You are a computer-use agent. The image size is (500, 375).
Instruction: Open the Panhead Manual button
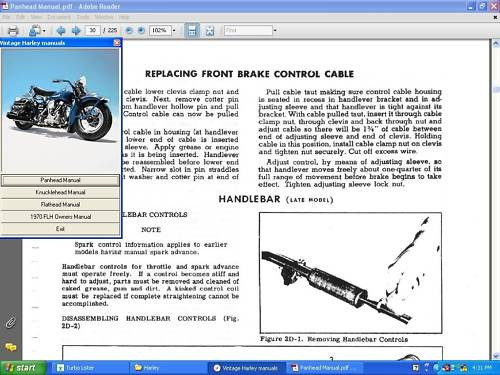(x=60, y=180)
